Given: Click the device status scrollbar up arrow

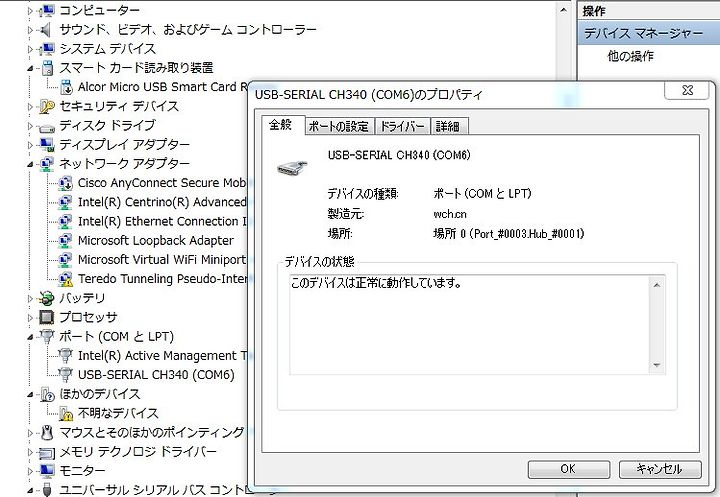Looking at the screenshot, I should (657, 285).
